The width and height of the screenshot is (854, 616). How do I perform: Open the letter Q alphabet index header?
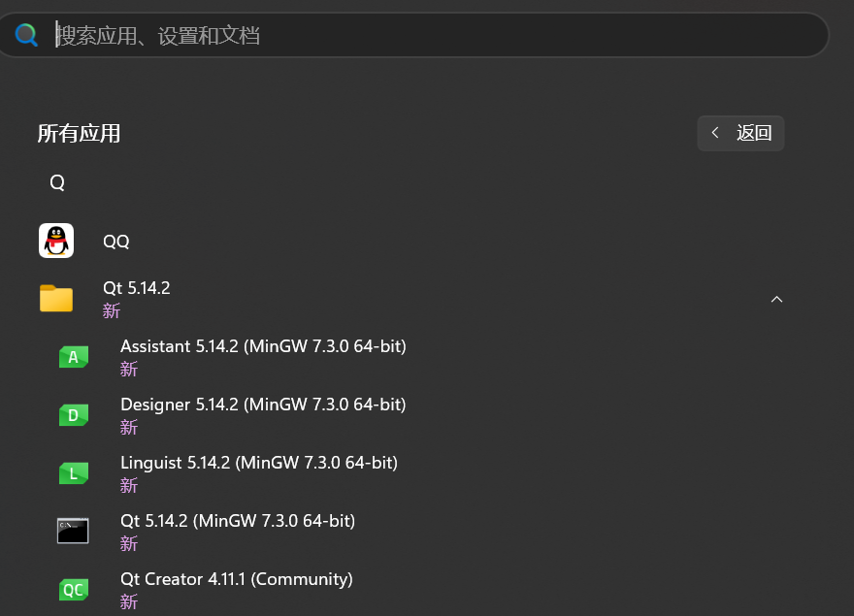(x=57, y=182)
